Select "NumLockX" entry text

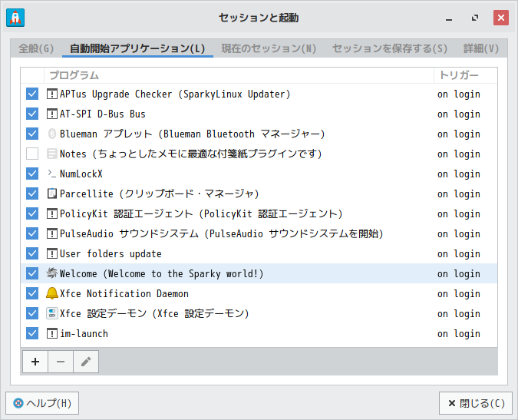pyautogui.click(x=81, y=174)
